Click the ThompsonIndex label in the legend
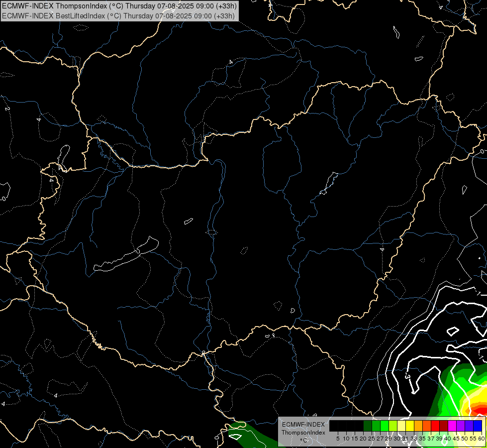 (303, 433)
